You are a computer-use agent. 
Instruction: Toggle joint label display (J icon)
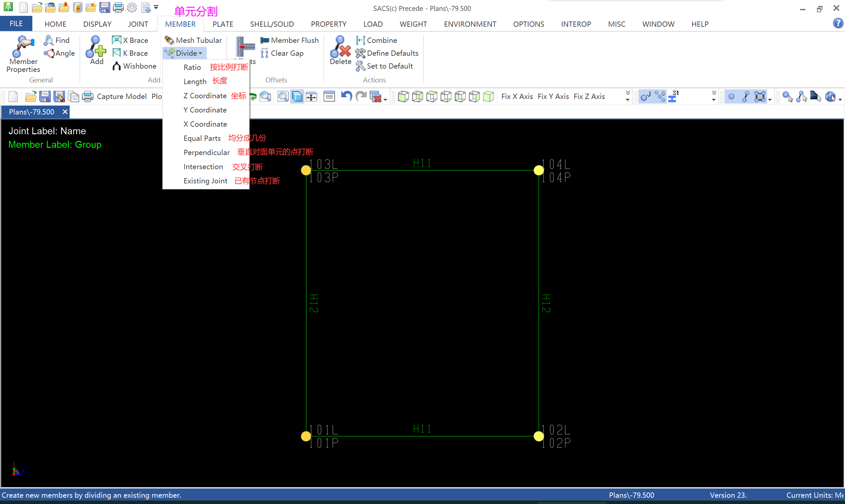pos(645,96)
